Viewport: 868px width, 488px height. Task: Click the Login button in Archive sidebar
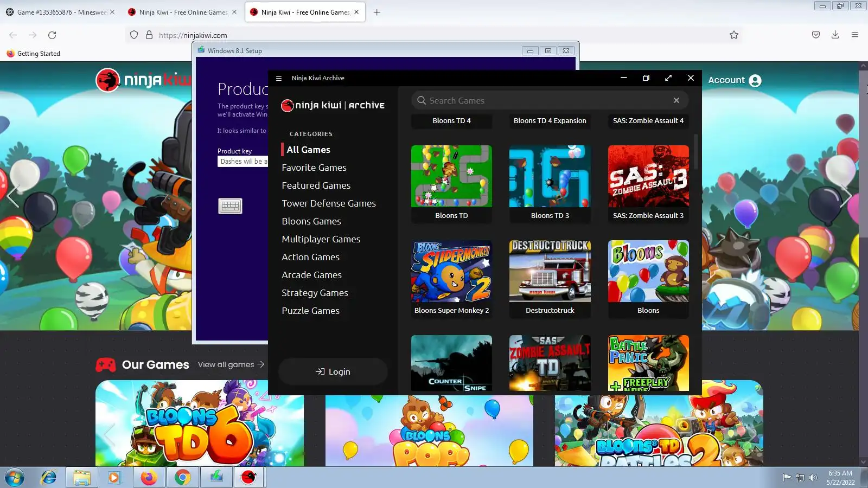(333, 372)
